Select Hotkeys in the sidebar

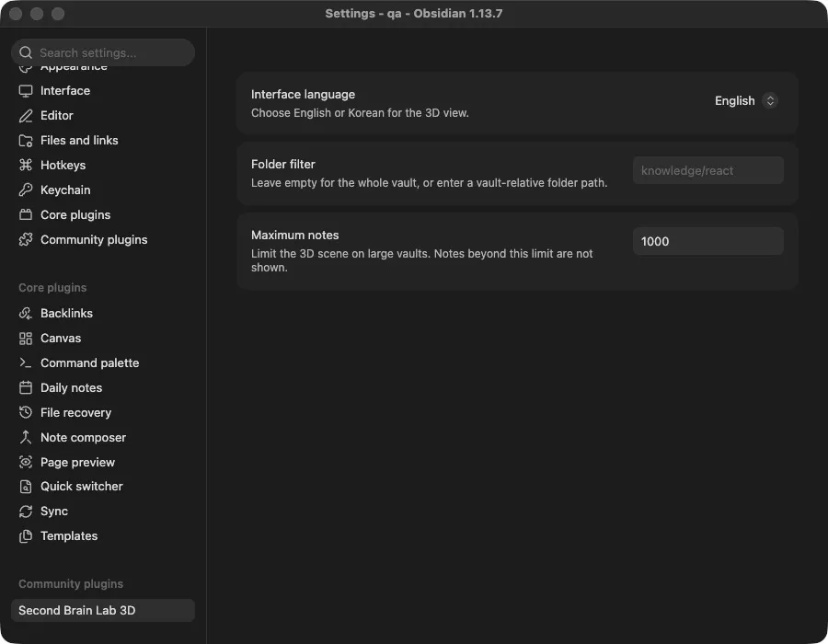103,166
